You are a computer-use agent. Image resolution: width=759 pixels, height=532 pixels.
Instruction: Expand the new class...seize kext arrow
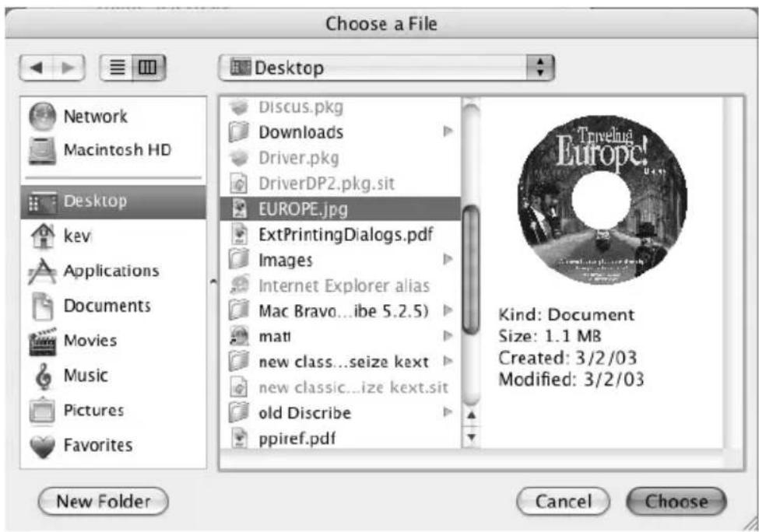click(x=448, y=361)
